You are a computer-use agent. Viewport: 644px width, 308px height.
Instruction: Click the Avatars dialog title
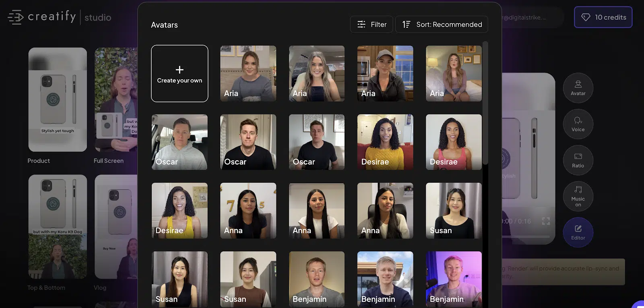point(164,25)
